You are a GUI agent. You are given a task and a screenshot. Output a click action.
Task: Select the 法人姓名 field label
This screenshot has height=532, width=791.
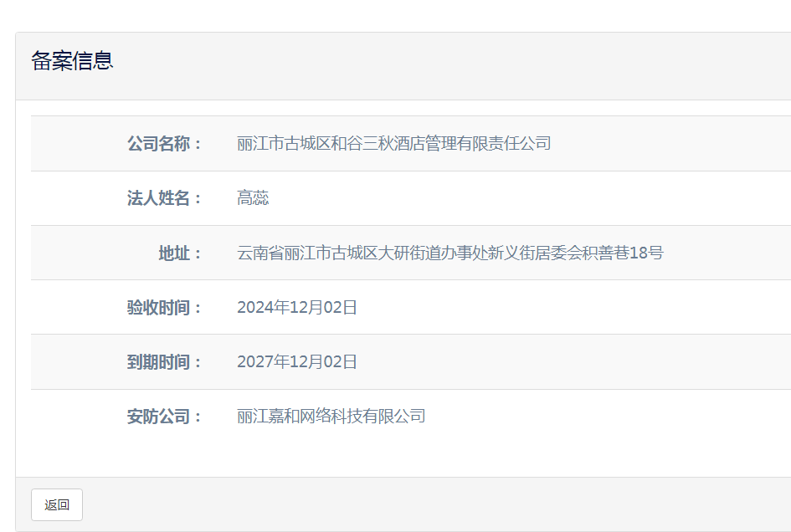tap(164, 198)
